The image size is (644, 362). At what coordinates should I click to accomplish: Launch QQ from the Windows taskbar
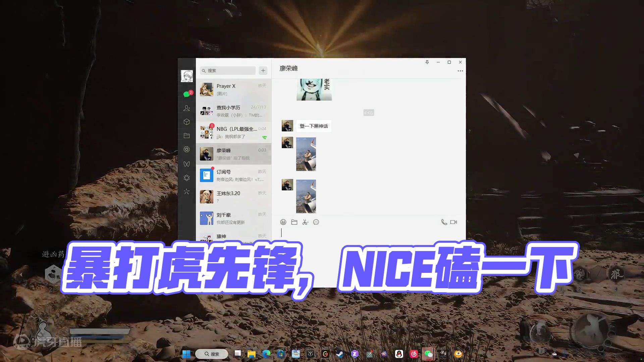(399, 354)
